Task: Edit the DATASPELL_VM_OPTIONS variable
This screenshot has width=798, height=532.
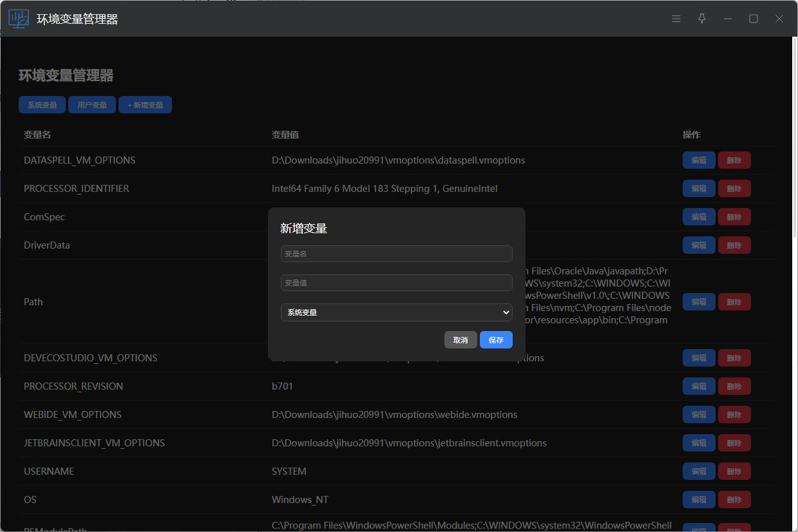Action: coord(699,160)
